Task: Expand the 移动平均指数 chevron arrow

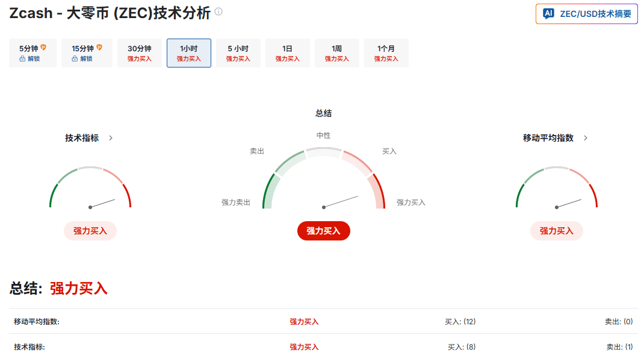Action: 585,138
